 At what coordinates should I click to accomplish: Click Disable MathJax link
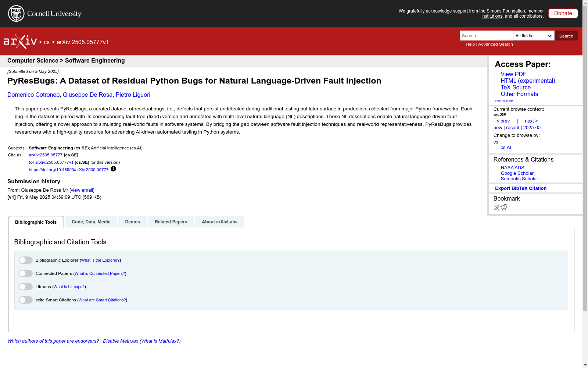pyautogui.click(x=121, y=341)
